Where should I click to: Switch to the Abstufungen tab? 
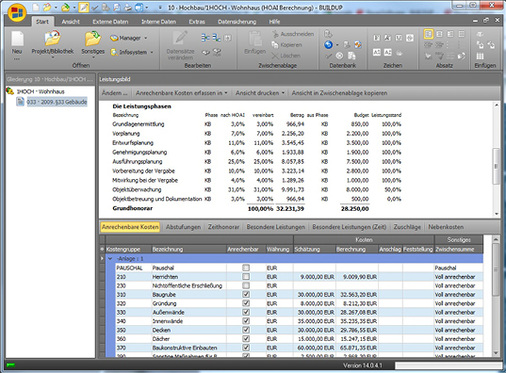[x=183, y=227]
